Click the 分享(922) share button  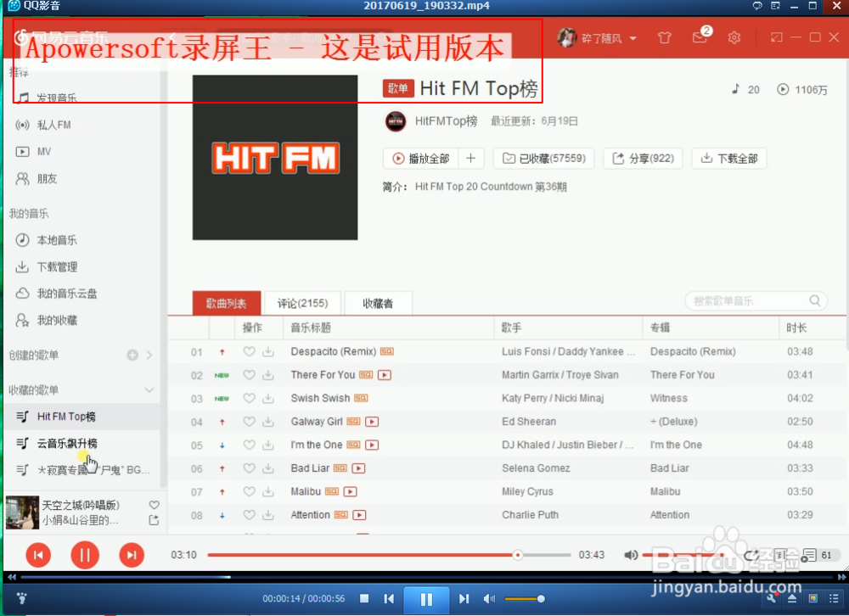pos(643,159)
